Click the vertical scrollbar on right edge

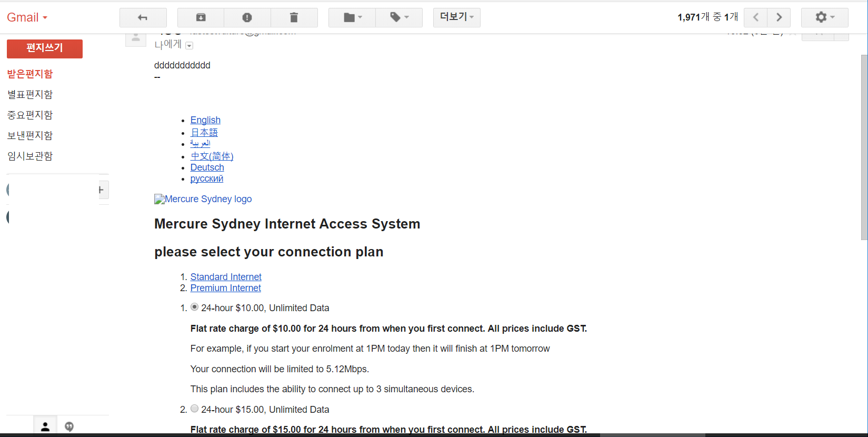tap(864, 147)
